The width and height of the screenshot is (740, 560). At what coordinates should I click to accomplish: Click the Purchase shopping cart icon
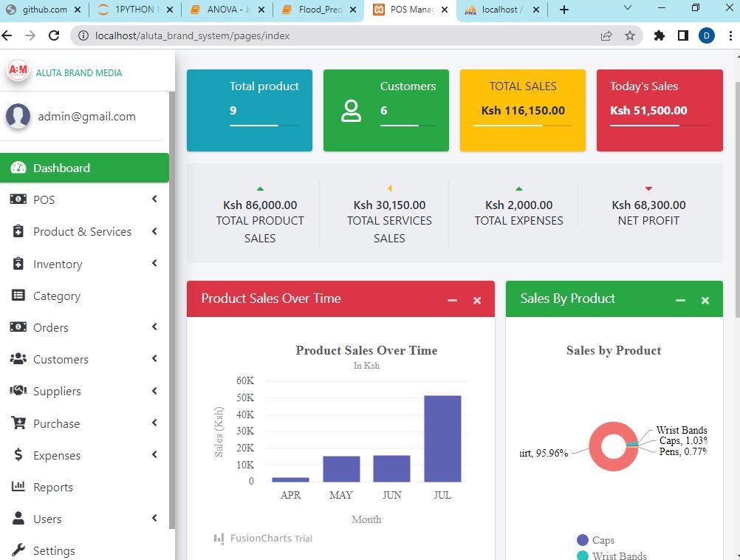pos(17,423)
